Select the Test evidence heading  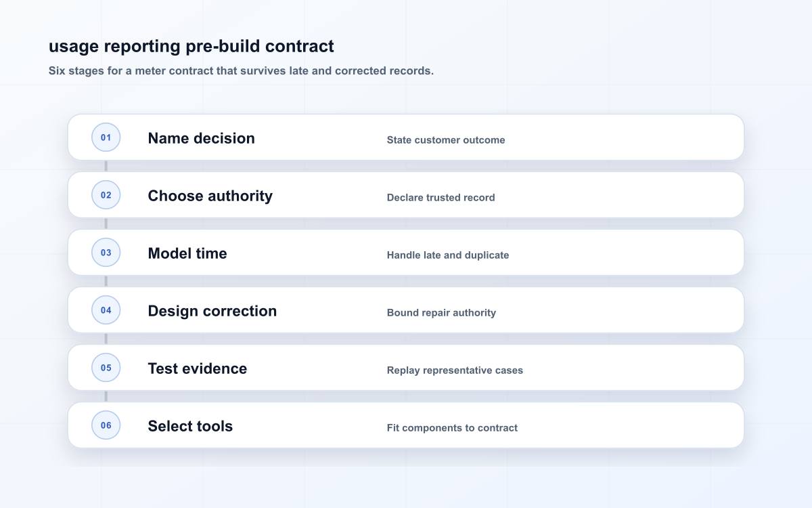coord(198,368)
